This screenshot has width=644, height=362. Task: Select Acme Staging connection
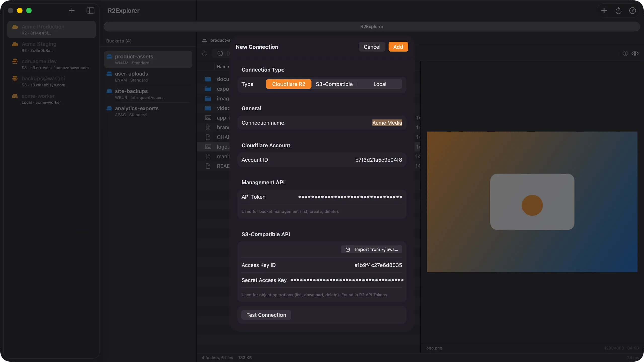[x=52, y=47]
